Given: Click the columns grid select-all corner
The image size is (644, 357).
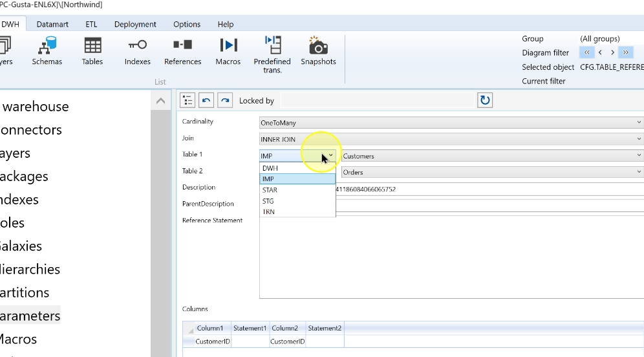Looking at the screenshot, I should pos(189,329).
